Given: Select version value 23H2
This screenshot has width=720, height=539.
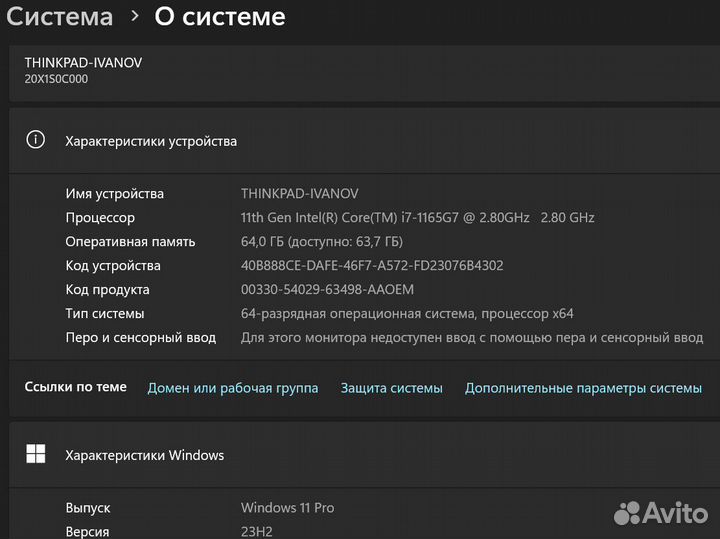Looking at the screenshot, I should (x=257, y=532).
